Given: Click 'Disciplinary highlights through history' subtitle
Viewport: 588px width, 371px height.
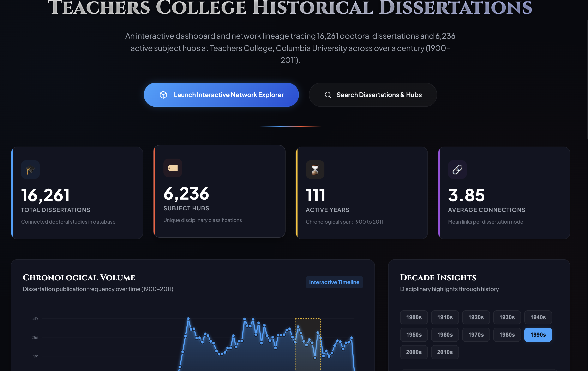Looking at the screenshot, I should [449, 289].
